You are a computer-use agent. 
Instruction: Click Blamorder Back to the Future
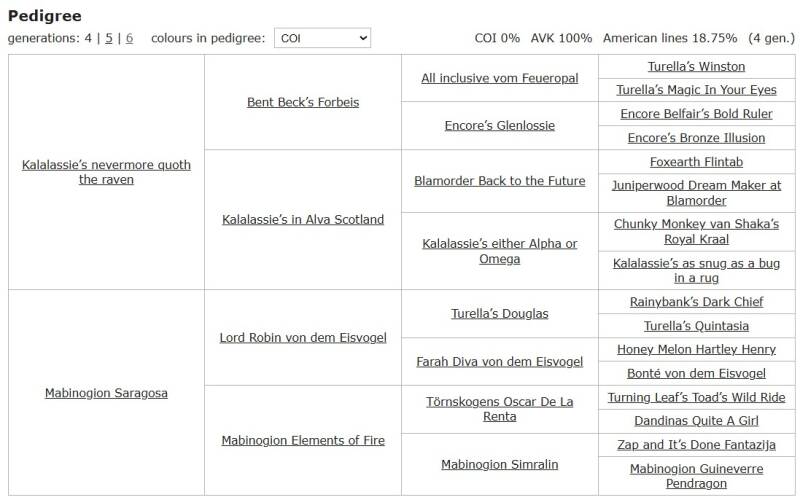(x=499, y=181)
